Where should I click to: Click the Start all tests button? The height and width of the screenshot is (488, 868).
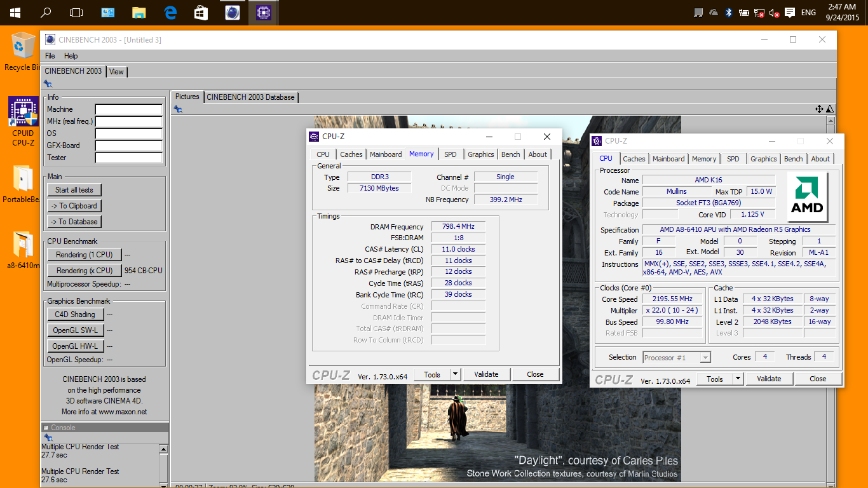point(74,190)
